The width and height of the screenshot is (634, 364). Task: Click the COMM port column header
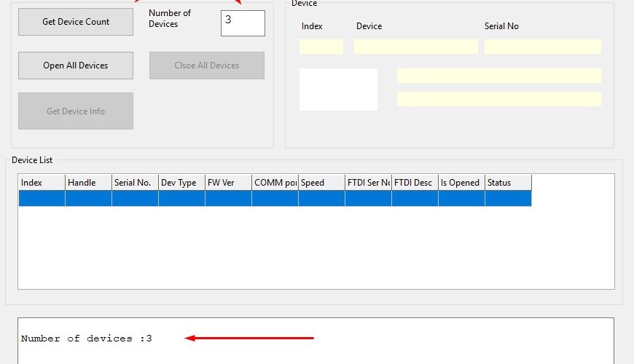click(x=275, y=183)
